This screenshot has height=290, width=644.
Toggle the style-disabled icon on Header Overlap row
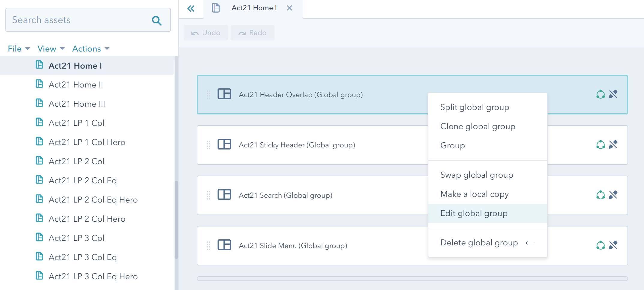pyautogui.click(x=613, y=94)
